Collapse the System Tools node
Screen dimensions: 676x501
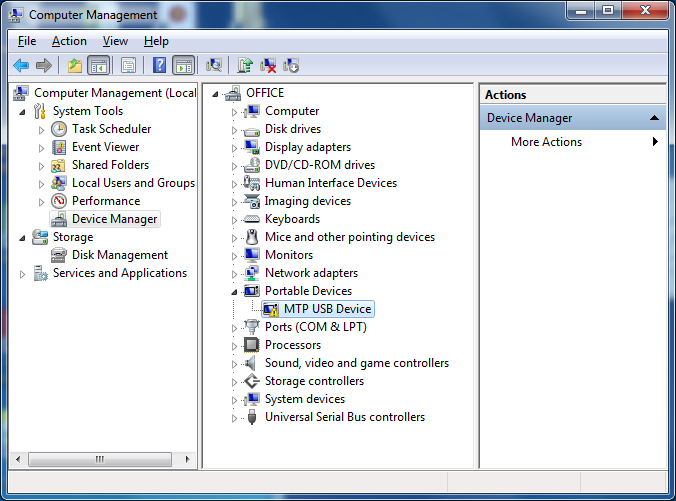(x=22, y=112)
